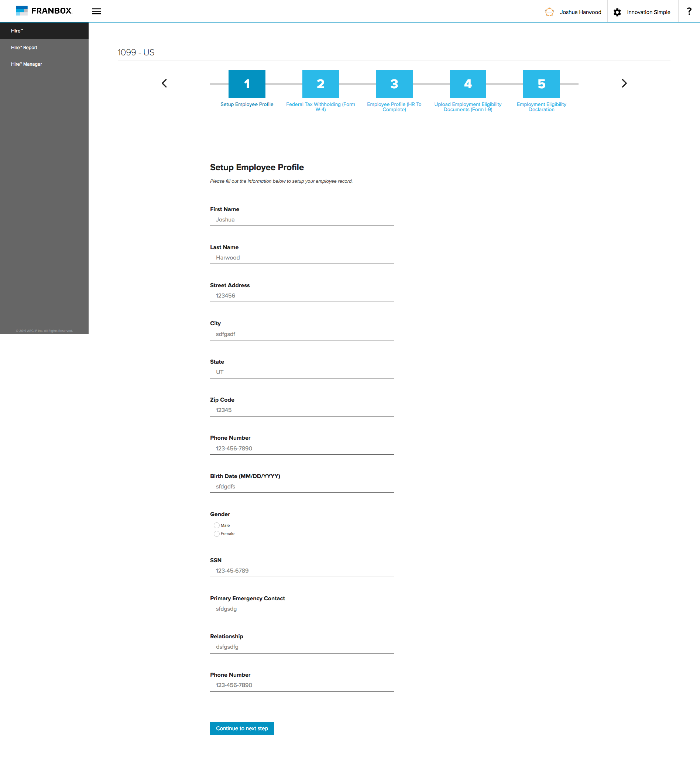The height and width of the screenshot is (762, 700).
Task: Go to next step with right chevron
Action: (624, 83)
